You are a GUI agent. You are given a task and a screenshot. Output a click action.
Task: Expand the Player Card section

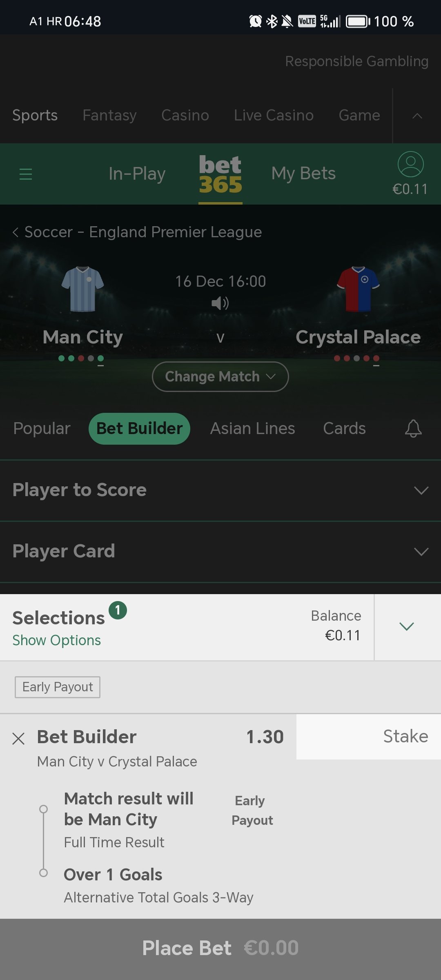220,552
